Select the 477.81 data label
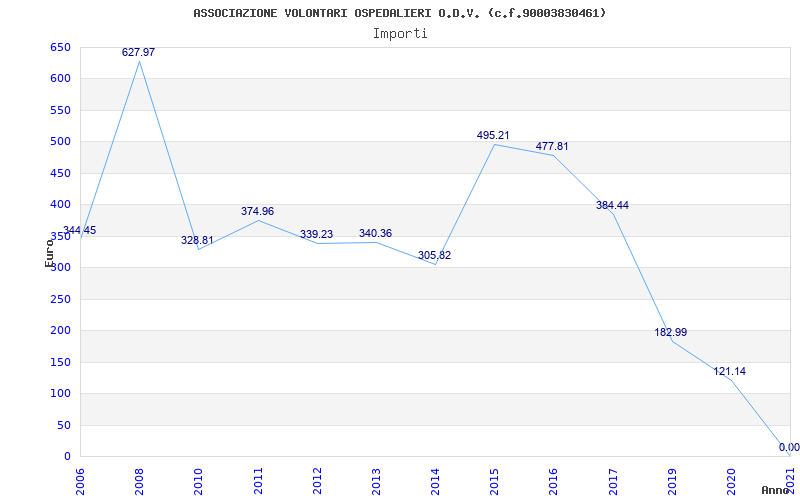 (x=552, y=146)
